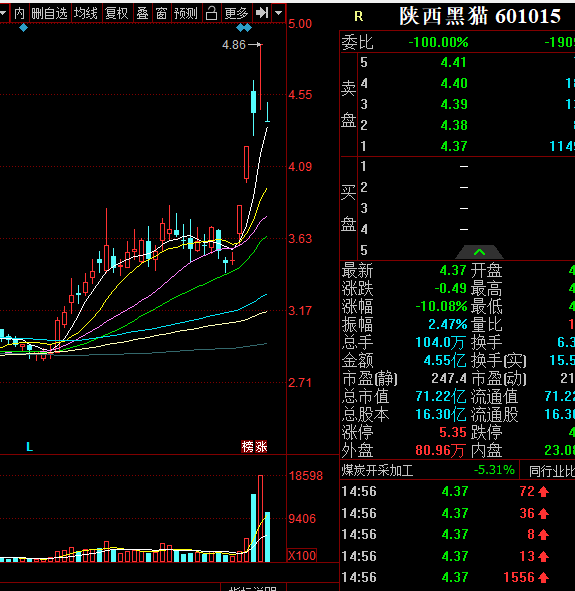Click the blue diamond marker at top left of chart
This screenshot has height=591, width=575.
tap(23, 28)
